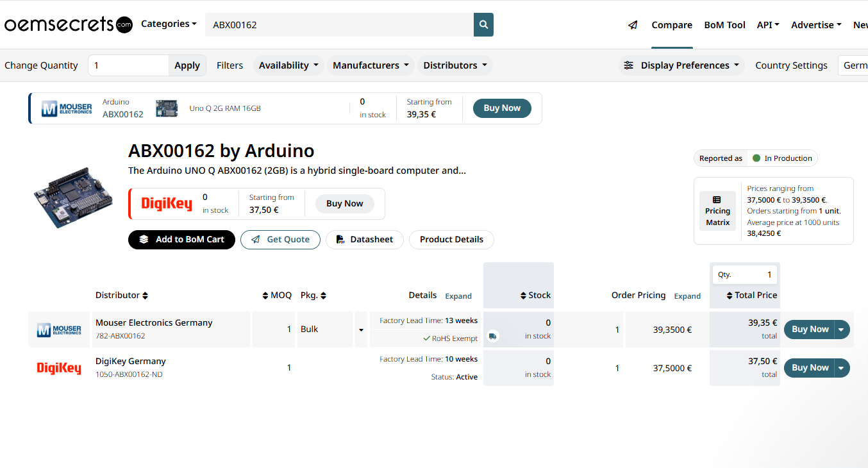Switch to the Compare tab
The image size is (868, 468).
[x=672, y=25]
